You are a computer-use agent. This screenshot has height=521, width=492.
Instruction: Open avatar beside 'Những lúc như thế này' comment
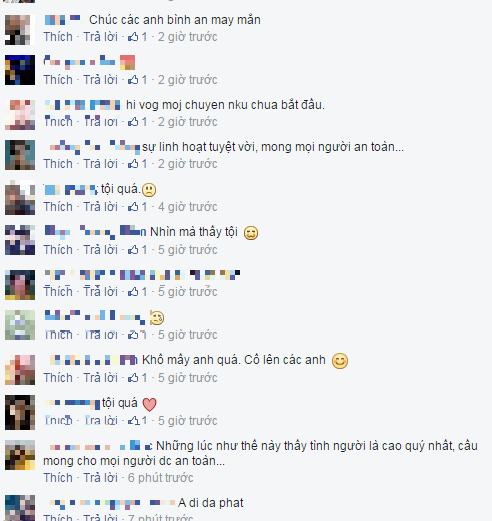point(20,455)
